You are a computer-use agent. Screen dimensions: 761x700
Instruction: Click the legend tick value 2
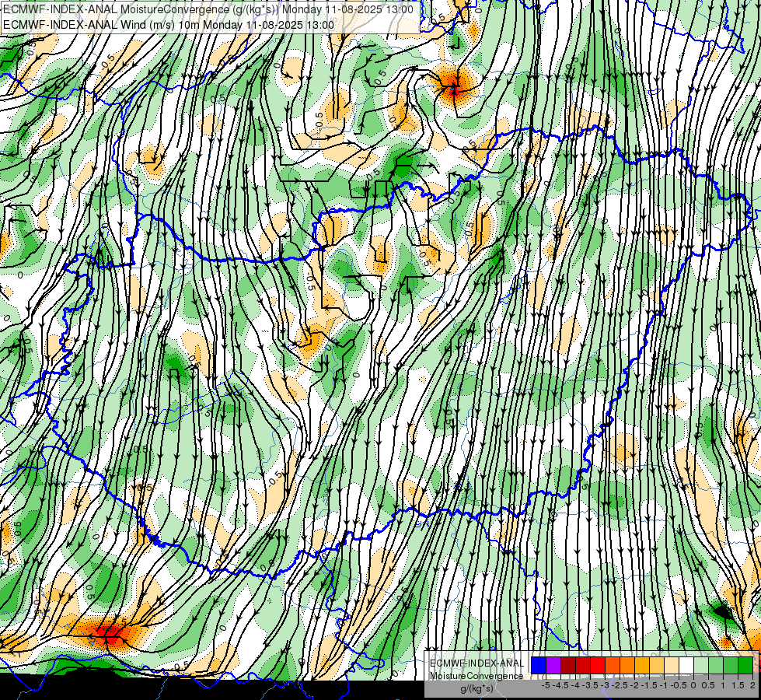point(752,685)
